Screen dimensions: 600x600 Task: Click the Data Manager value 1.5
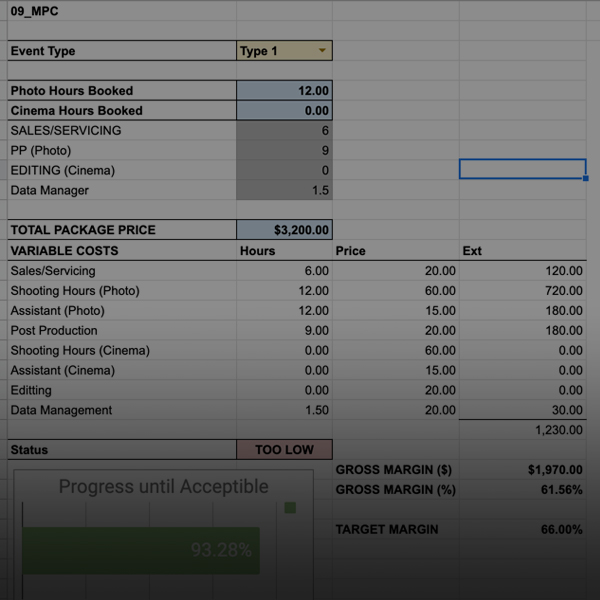pyautogui.click(x=284, y=190)
